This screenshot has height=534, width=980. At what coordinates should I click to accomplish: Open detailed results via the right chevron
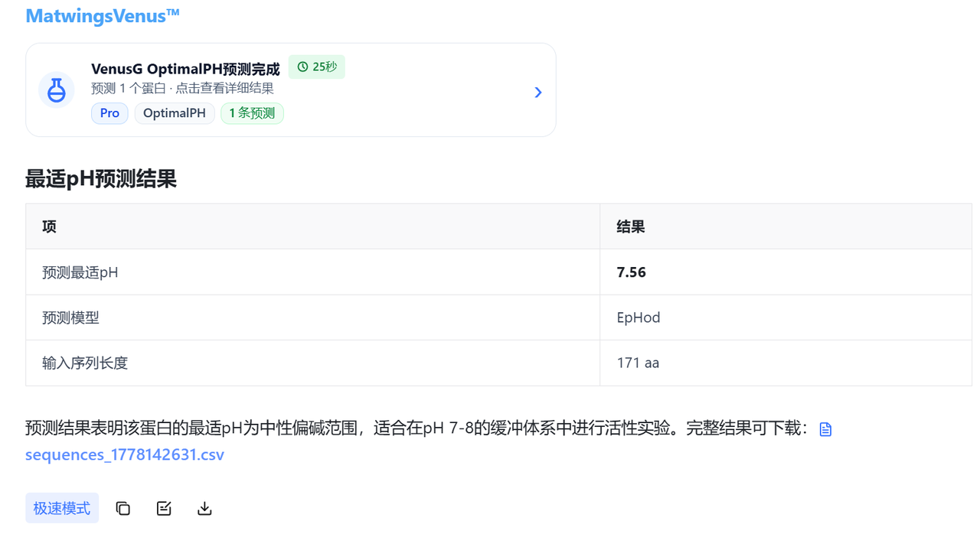538,92
